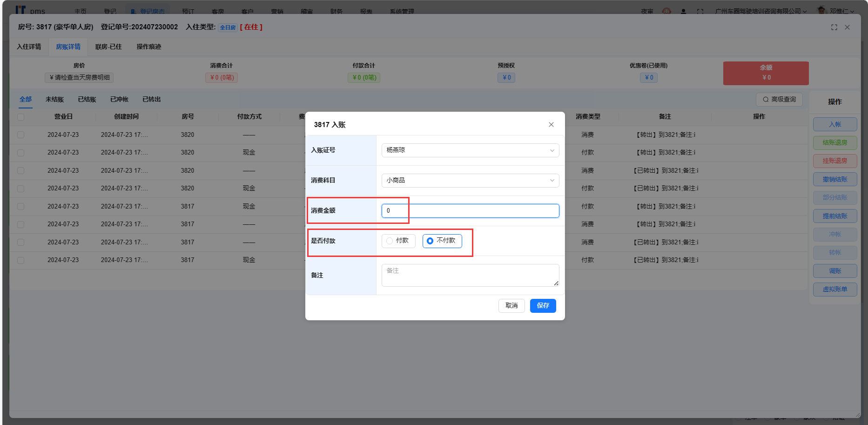868x425 pixels.
Task: Switch to the 入住详情 tab
Action: (29, 47)
